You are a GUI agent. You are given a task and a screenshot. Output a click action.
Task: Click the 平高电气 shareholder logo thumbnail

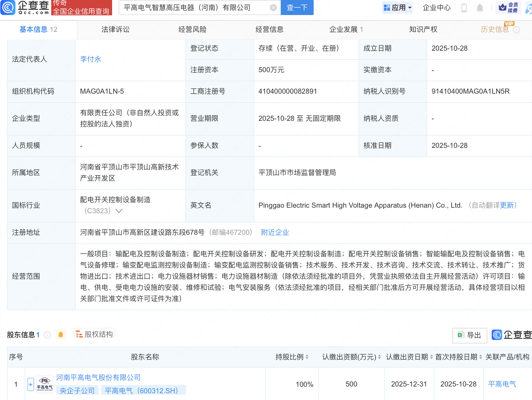[x=45, y=384]
